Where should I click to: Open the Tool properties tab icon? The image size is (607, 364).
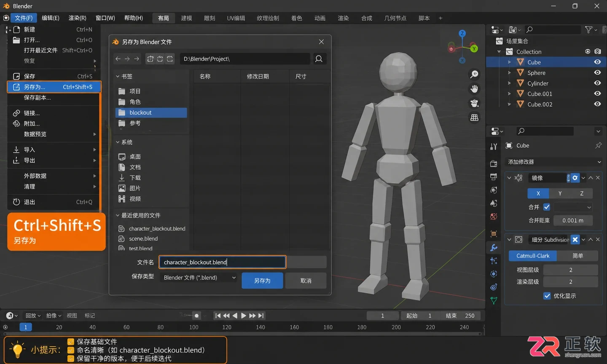494,147
